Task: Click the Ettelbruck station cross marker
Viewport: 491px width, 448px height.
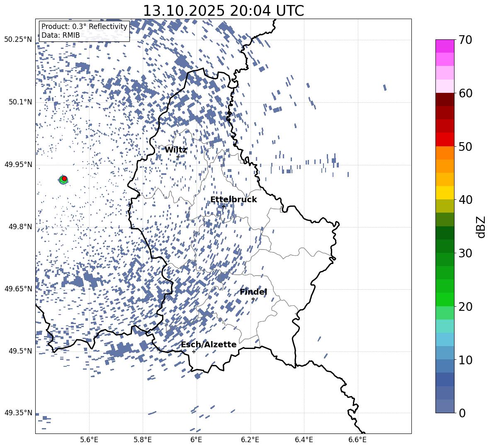Action: coord(223,206)
